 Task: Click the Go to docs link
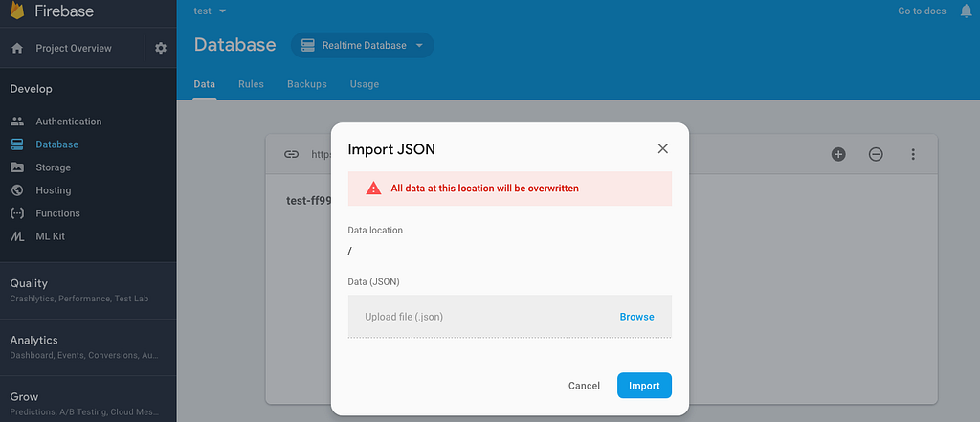[922, 11]
